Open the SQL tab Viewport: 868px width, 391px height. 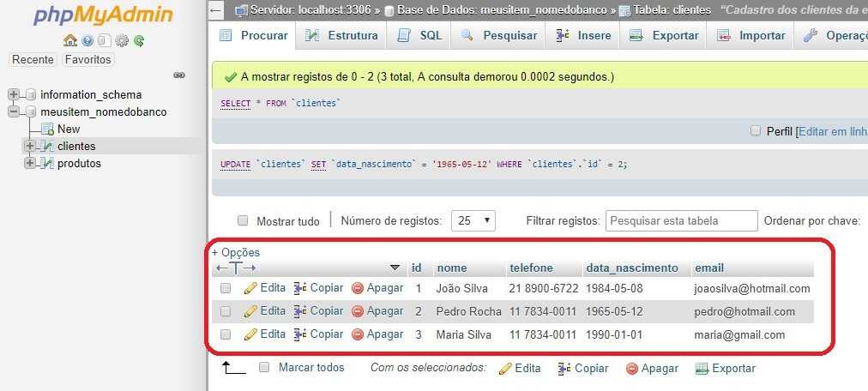point(420,35)
